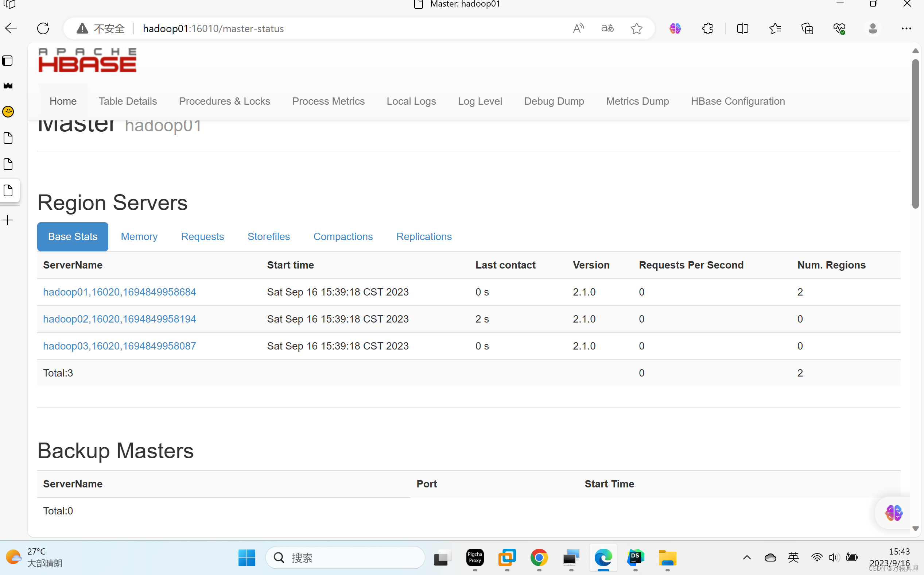
Task: Open hadoop02 region server link
Action: [x=119, y=319]
